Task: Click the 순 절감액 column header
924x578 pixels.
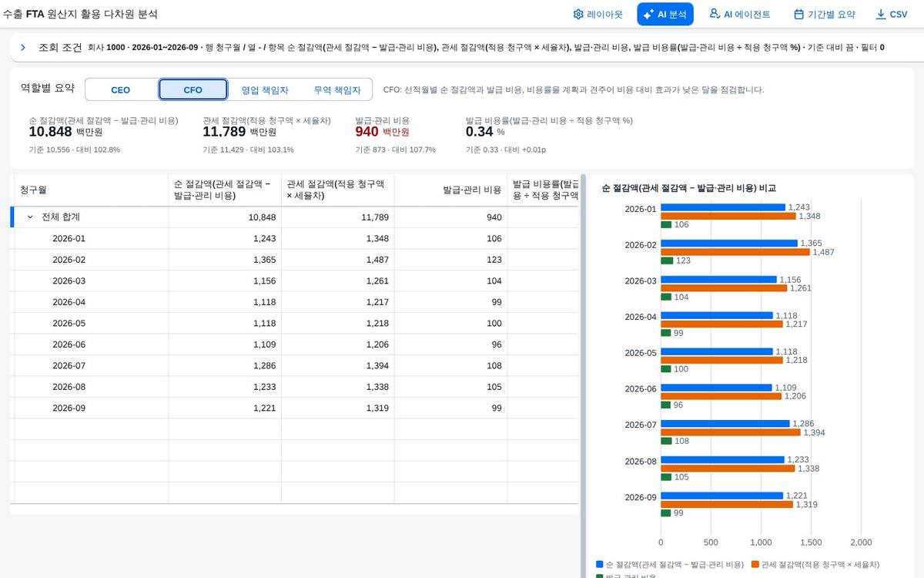Action: pyautogui.click(x=225, y=190)
